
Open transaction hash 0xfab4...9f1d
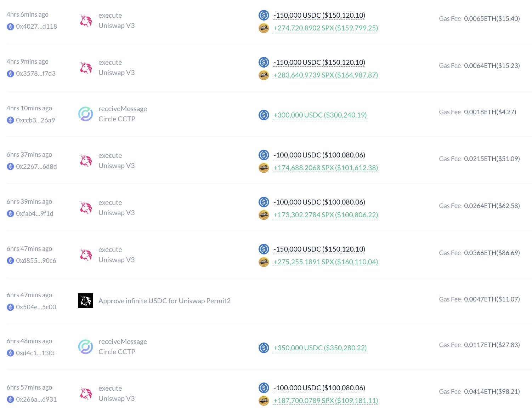click(35, 214)
